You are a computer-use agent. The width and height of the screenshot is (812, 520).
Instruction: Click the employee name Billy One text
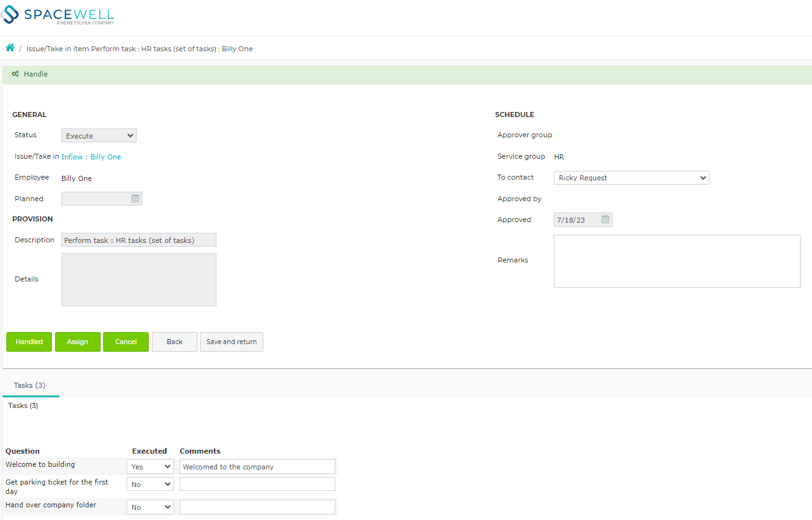click(x=77, y=178)
